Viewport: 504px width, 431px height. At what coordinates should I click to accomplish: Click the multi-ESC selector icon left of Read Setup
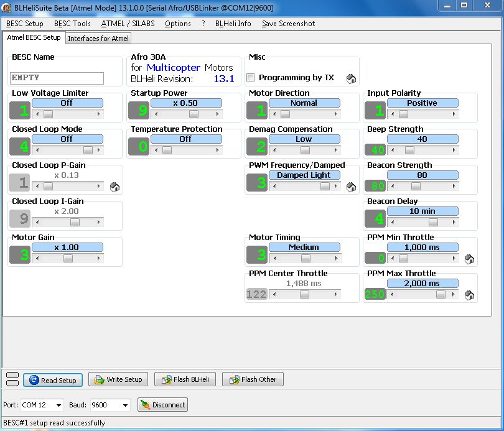coord(12,379)
